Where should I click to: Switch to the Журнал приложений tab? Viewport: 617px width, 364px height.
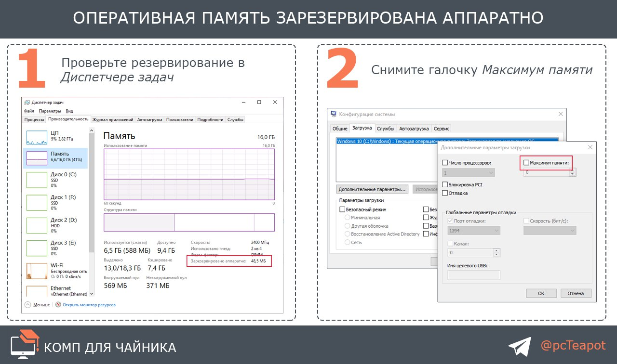(113, 119)
